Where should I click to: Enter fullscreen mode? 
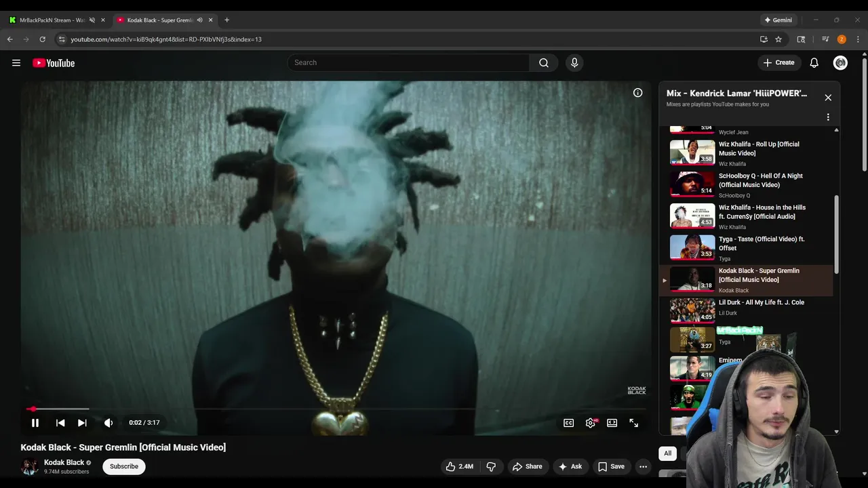pyautogui.click(x=634, y=423)
